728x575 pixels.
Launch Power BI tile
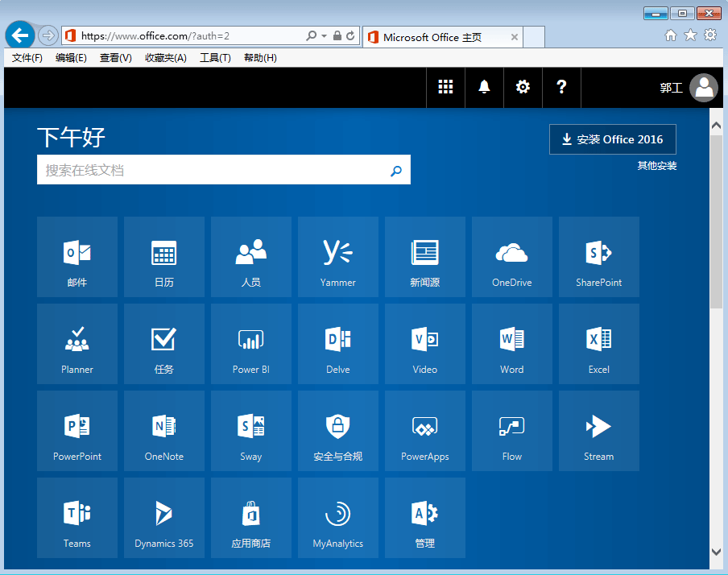(x=251, y=344)
